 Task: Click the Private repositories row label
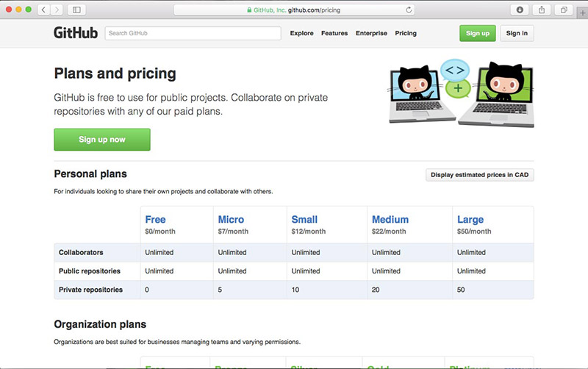pos(90,290)
